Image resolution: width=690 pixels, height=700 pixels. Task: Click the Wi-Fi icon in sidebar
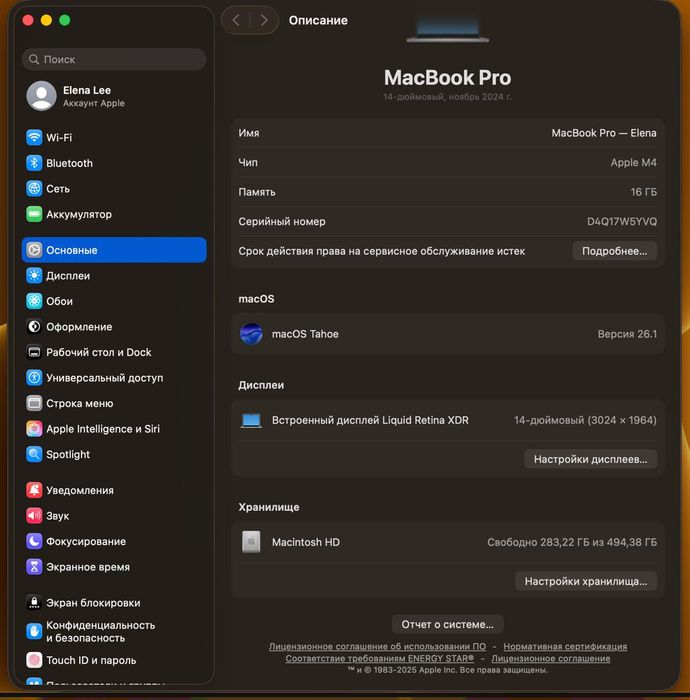pyautogui.click(x=34, y=138)
